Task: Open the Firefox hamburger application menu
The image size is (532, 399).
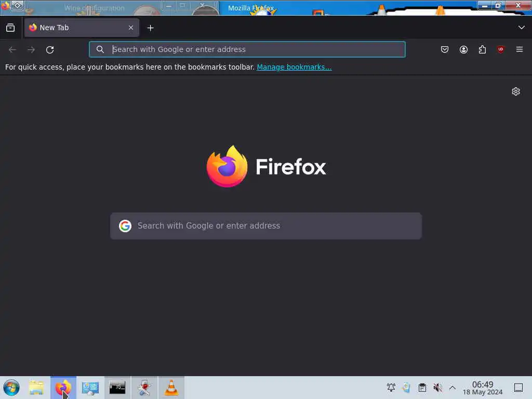Action: click(x=520, y=49)
